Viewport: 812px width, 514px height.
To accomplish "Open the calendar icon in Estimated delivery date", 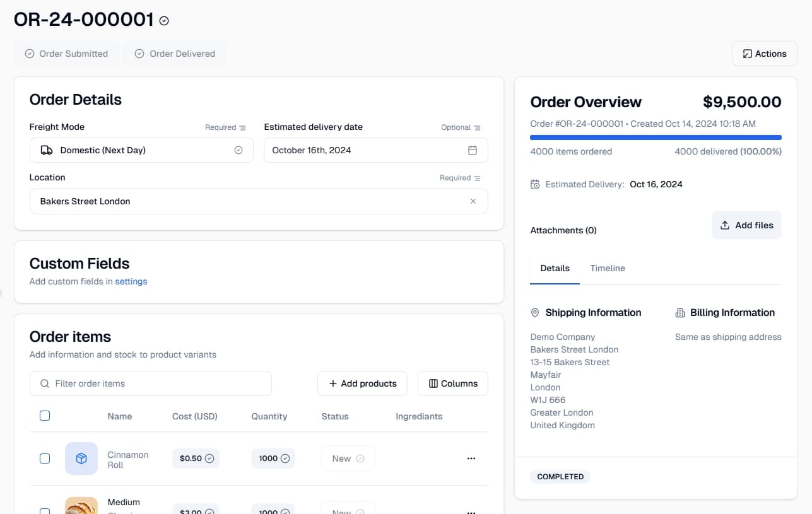I will [472, 150].
